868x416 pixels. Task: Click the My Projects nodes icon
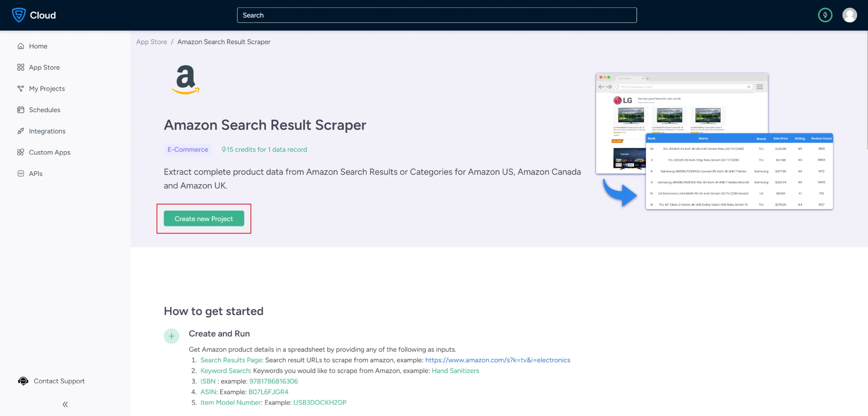(21, 88)
